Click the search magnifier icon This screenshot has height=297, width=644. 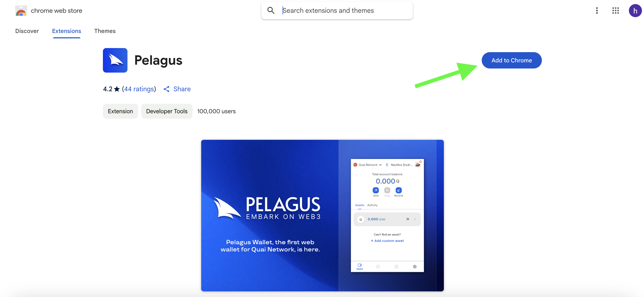(x=271, y=10)
